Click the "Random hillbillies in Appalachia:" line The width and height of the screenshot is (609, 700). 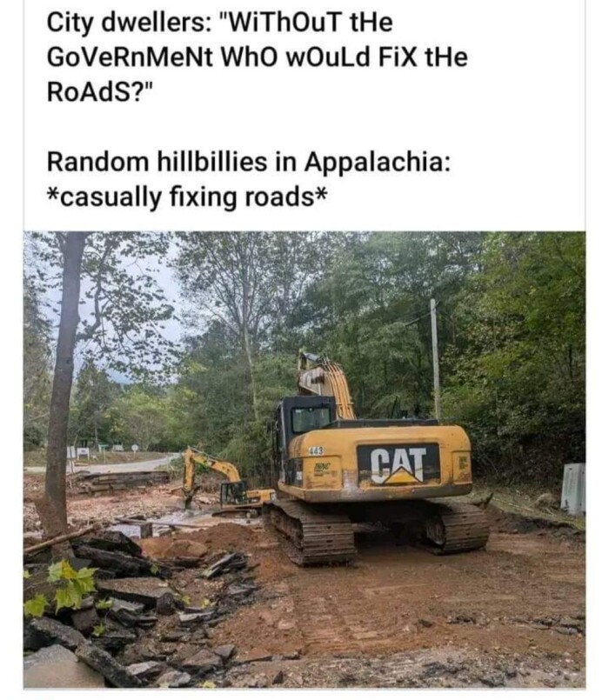249,162
